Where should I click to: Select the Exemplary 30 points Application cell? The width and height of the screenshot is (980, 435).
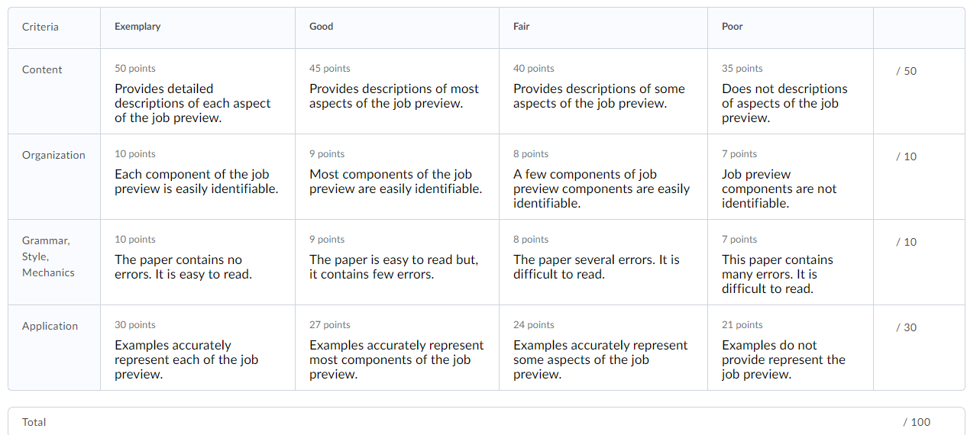coord(198,348)
